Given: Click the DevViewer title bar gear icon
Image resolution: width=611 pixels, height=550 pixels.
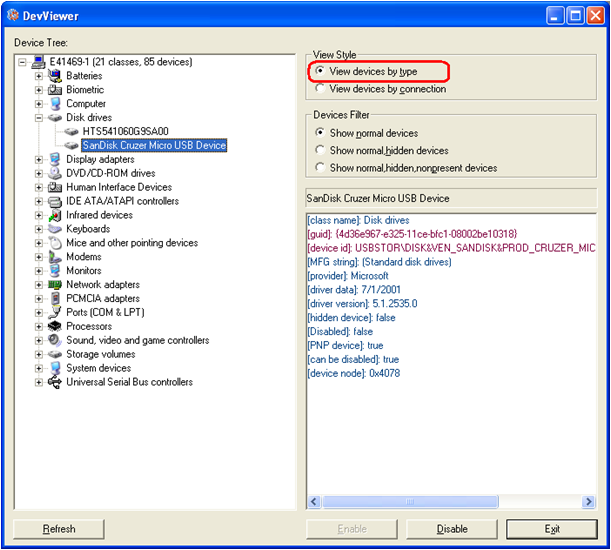Looking at the screenshot, I should 13,15.
